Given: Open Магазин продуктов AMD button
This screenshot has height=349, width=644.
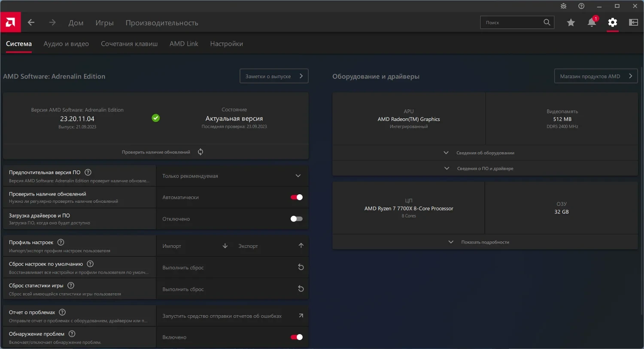Looking at the screenshot, I should click(595, 76).
